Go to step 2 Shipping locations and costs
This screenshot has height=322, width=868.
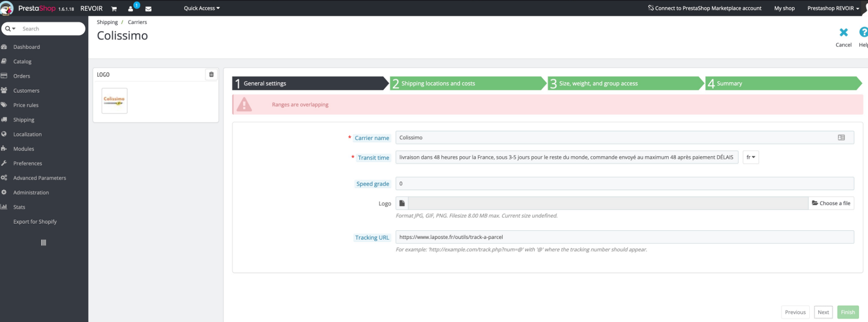point(468,84)
